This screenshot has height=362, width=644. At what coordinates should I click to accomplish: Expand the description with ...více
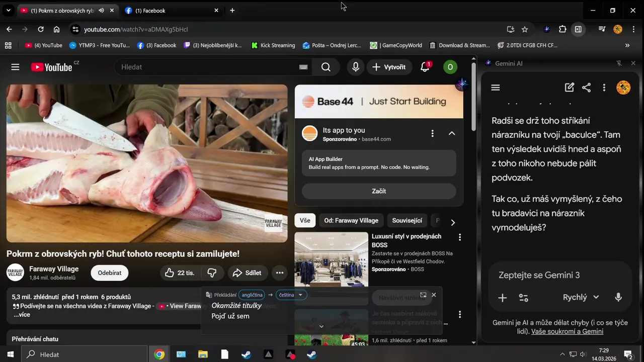coord(22,314)
